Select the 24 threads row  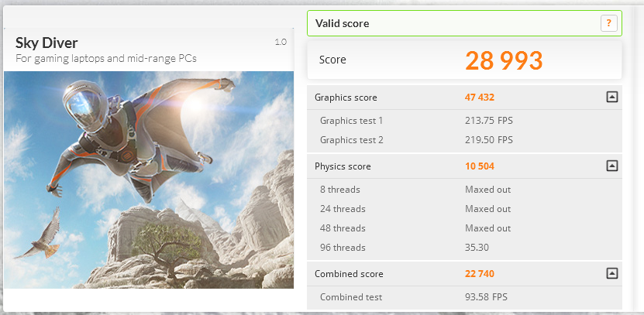click(x=464, y=209)
